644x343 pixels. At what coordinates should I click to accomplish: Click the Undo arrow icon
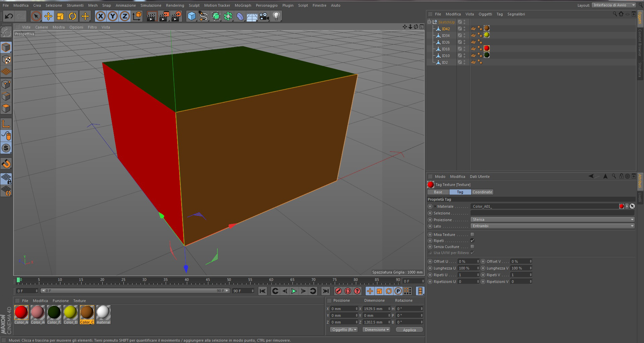click(x=9, y=16)
